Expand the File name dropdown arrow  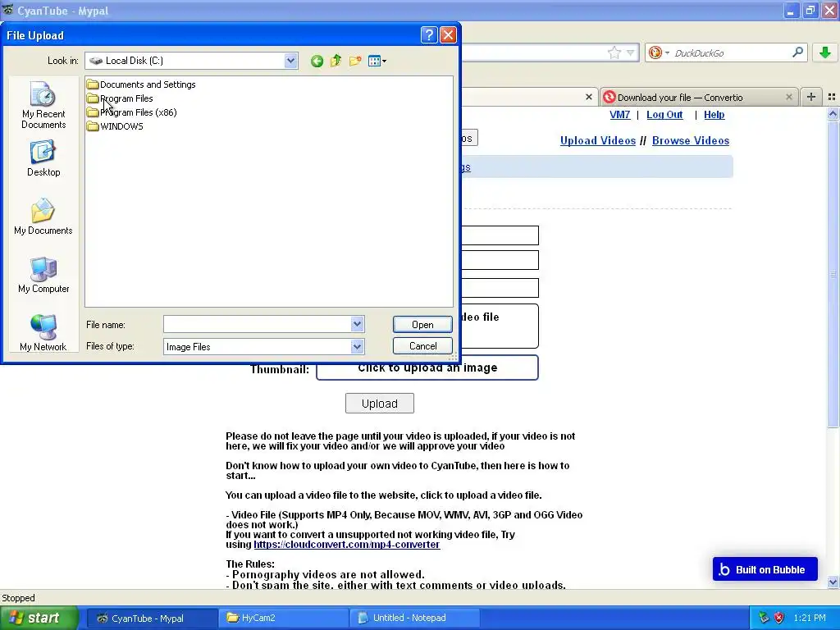point(358,324)
